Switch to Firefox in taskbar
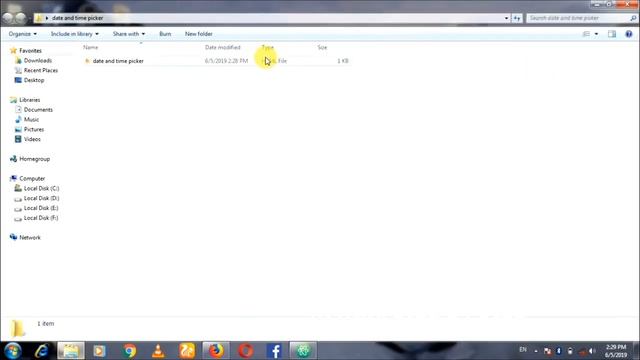Image resolution: width=640 pixels, height=360 pixels. 216,351
